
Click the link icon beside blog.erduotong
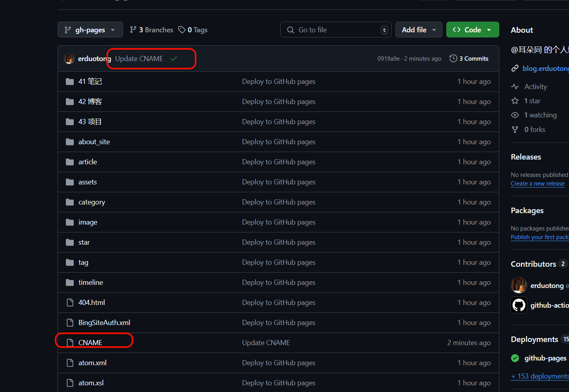point(515,68)
